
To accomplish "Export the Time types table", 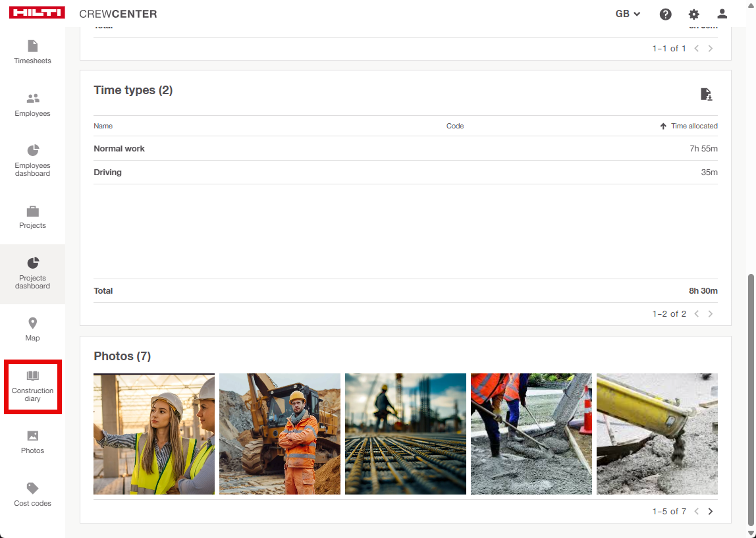I will (x=706, y=94).
